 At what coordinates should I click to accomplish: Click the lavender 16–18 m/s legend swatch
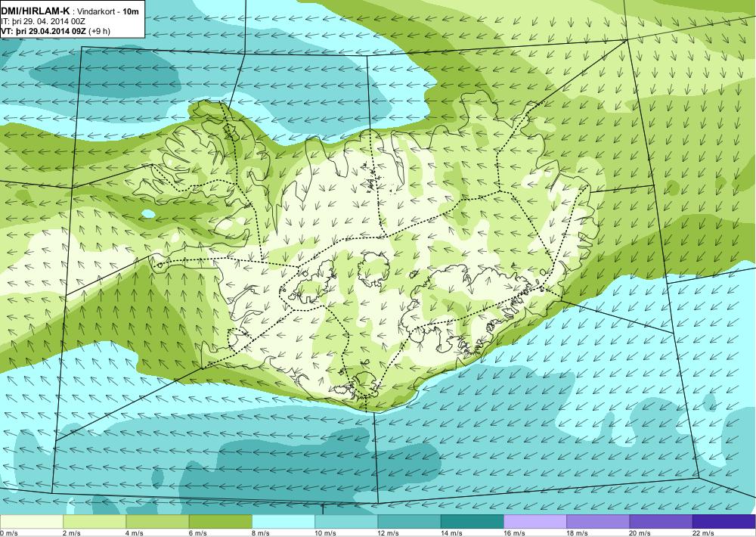535,522
